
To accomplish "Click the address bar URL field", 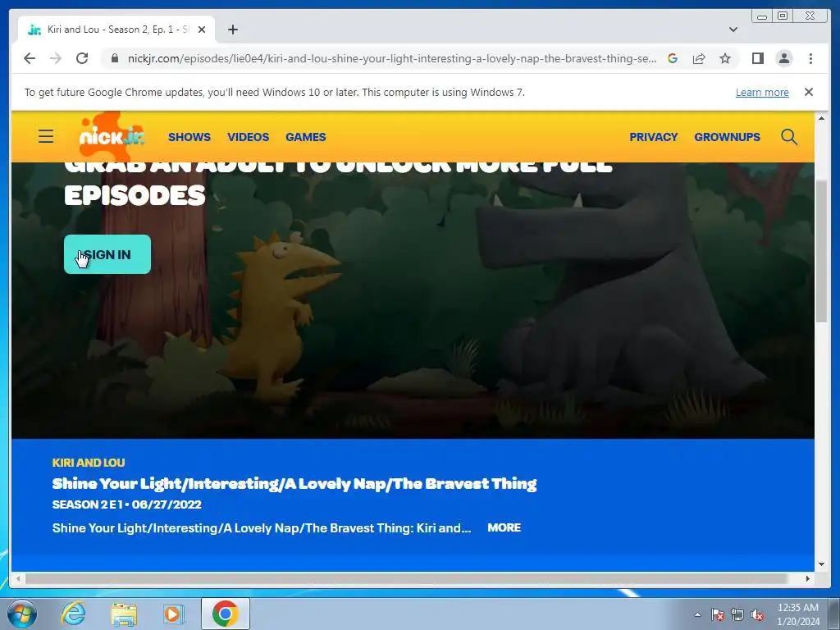I will 391,58.
